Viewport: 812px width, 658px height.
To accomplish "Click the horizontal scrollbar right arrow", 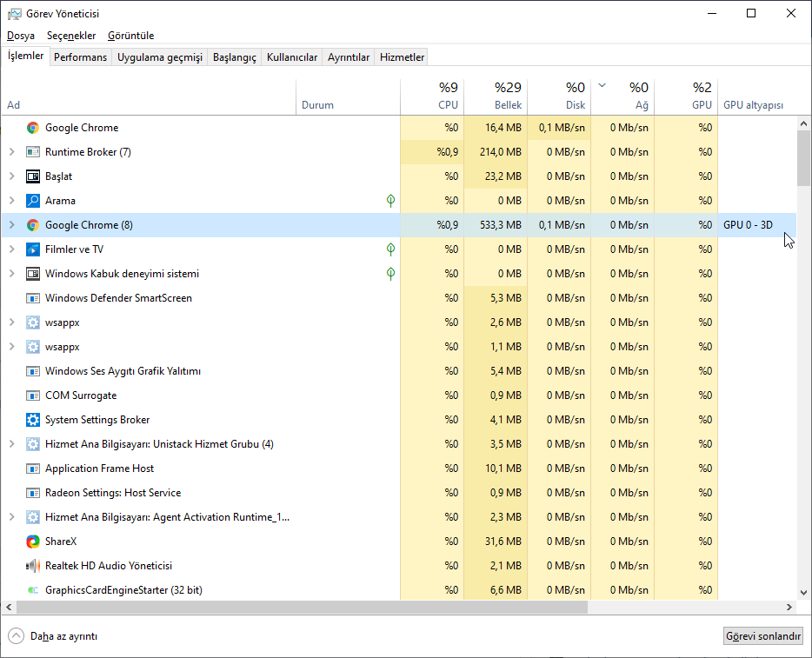I will point(789,608).
